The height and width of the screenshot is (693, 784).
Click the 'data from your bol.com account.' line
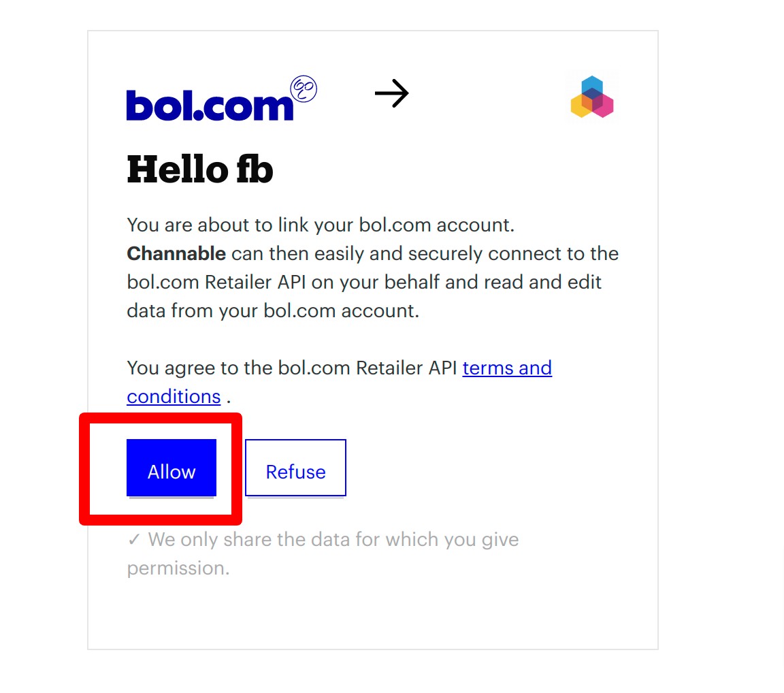273,311
